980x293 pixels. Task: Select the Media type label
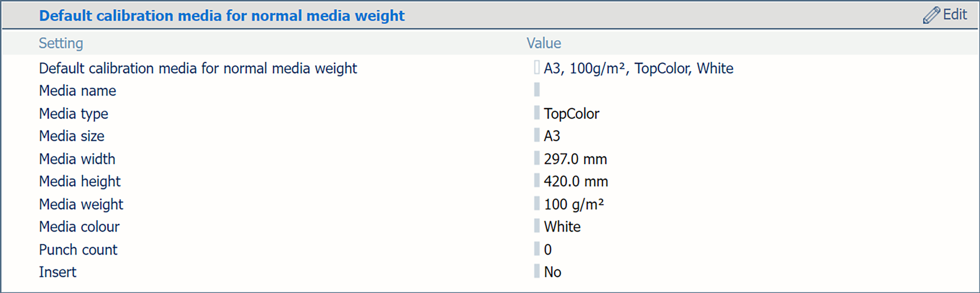tap(74, 113)
